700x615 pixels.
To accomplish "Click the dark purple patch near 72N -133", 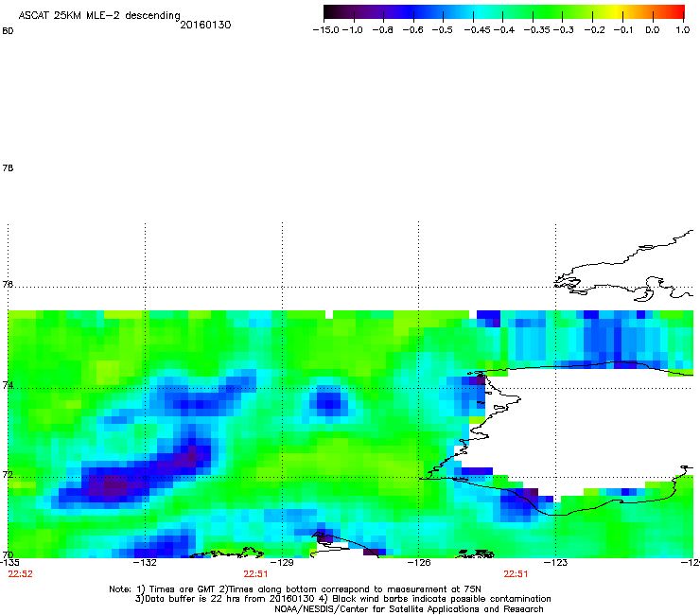I will (114, 486).
